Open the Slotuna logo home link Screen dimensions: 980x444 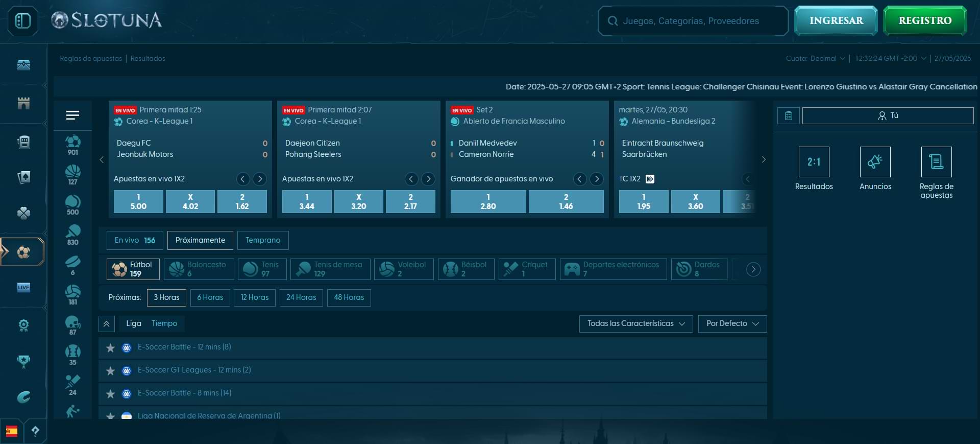tap(107, 20)
